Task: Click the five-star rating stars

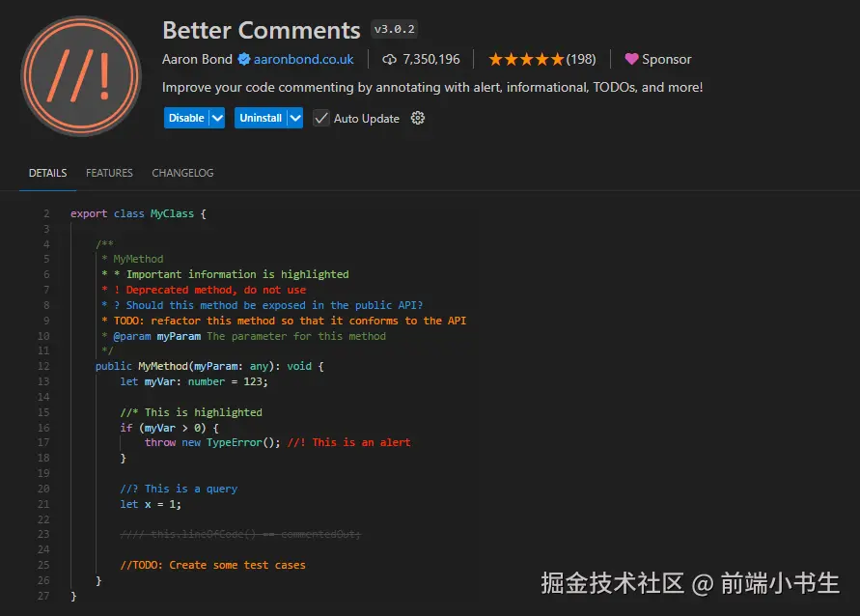Action: click(524, 59)
